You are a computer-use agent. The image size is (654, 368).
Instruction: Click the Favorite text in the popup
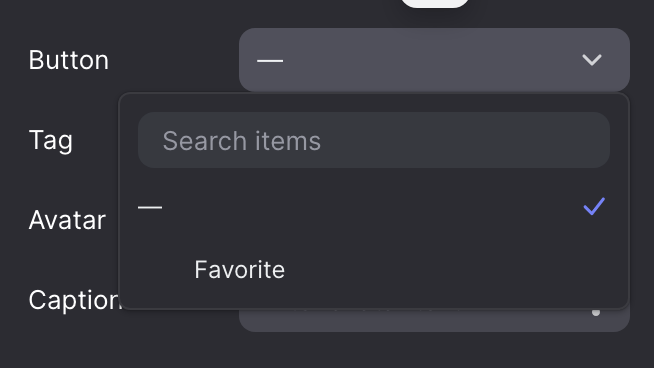pos(239,270)
